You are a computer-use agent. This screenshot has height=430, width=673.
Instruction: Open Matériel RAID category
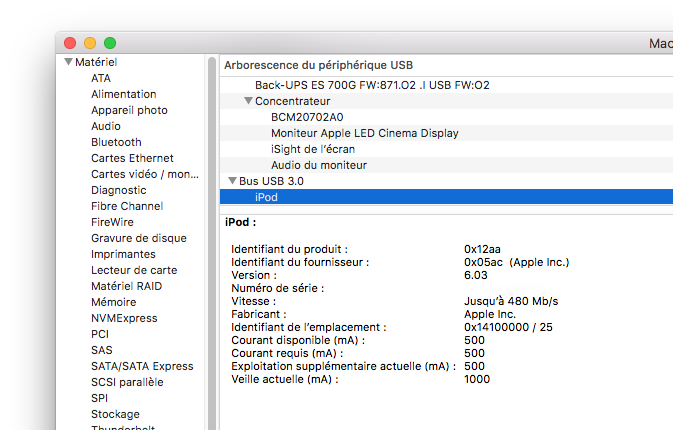tap(126, 286)
